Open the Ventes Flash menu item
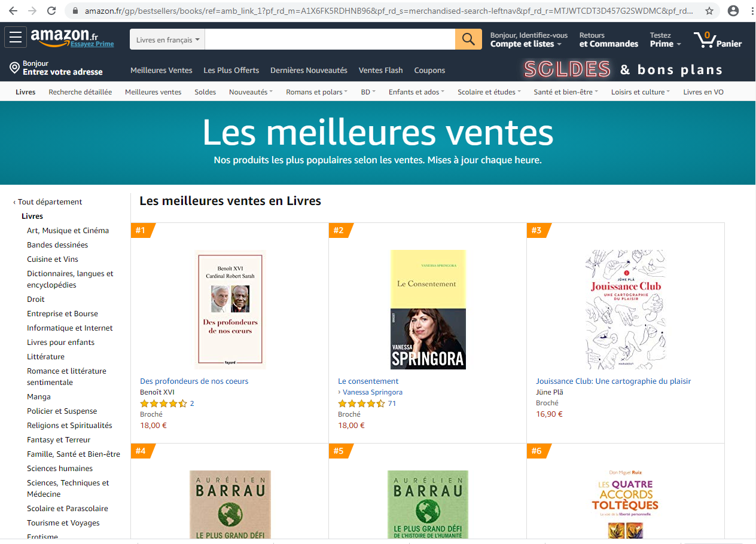The height and width of the screenshot is (544, 756). (380, 71)
